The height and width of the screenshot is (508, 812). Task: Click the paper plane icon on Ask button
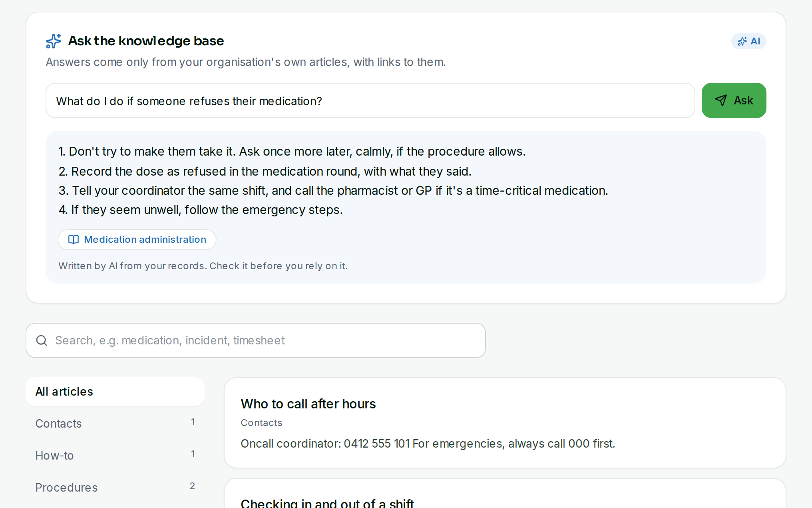pyautogui.click(x=721, y=100)
